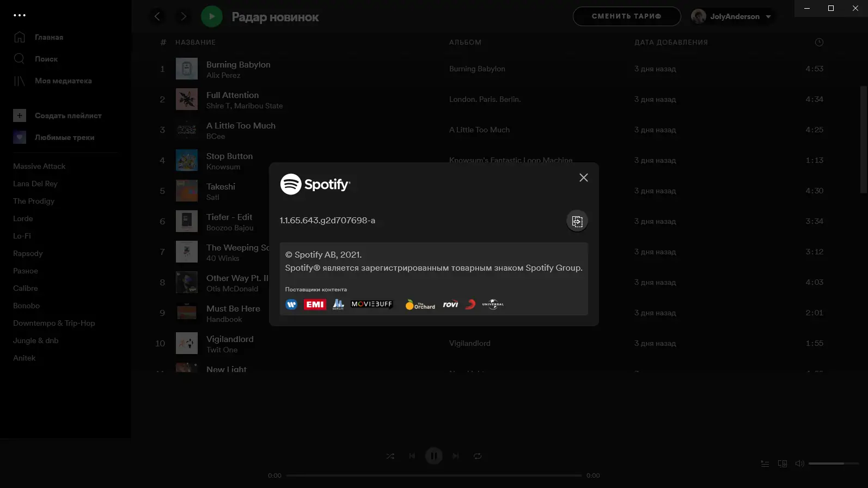868x488 pixels.
Task: Open the three-dot application menu
Action: click(x=20, y=15)
